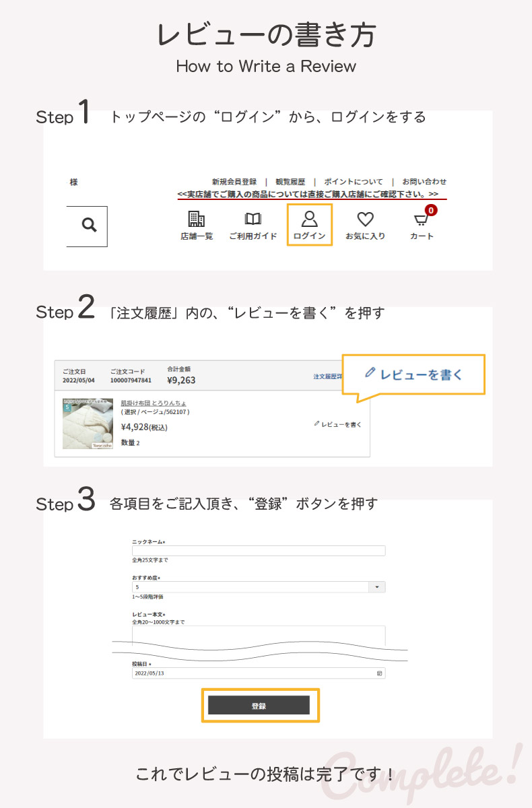532x808 pixels.
Task: Click the 投稿日 date field 2022/05/13
Action: [x=259, y=673]
